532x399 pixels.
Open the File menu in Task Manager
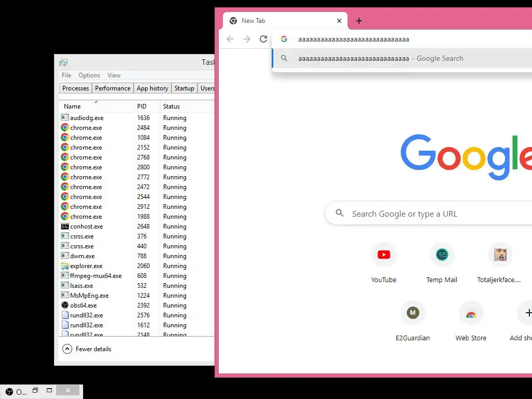tap(66, 75)
